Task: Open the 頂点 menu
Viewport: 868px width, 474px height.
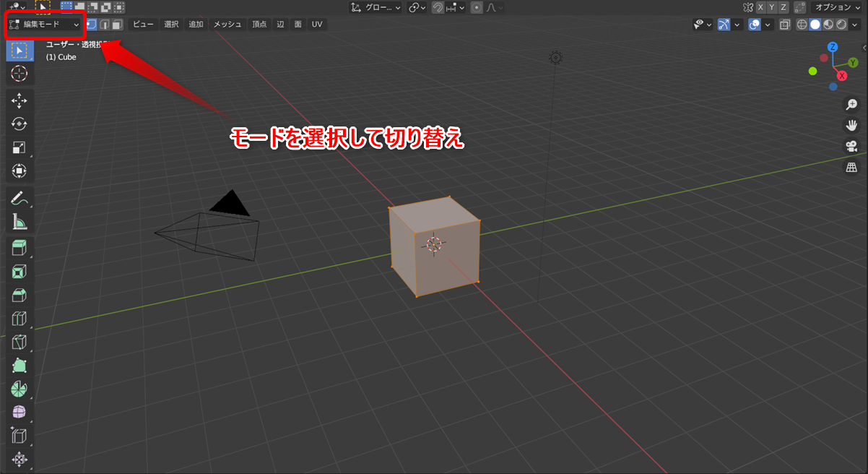Action: (x=259, y=25)
